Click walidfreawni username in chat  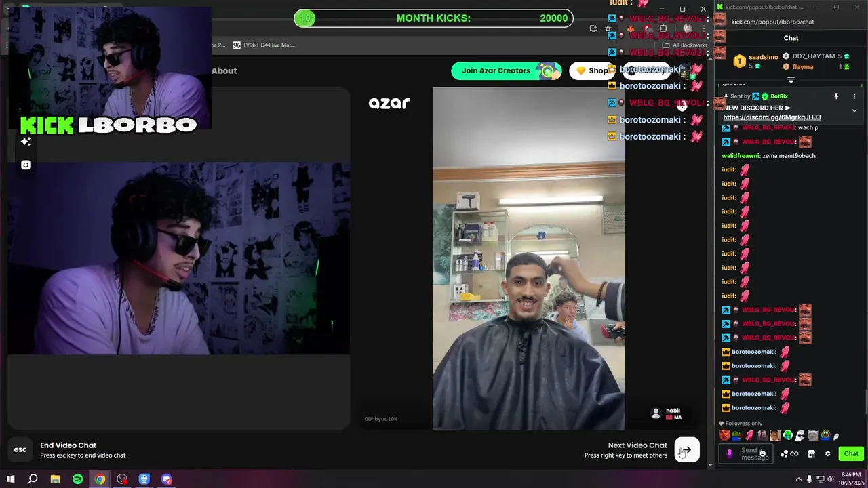pyautogui.click(x=741, y=156)
